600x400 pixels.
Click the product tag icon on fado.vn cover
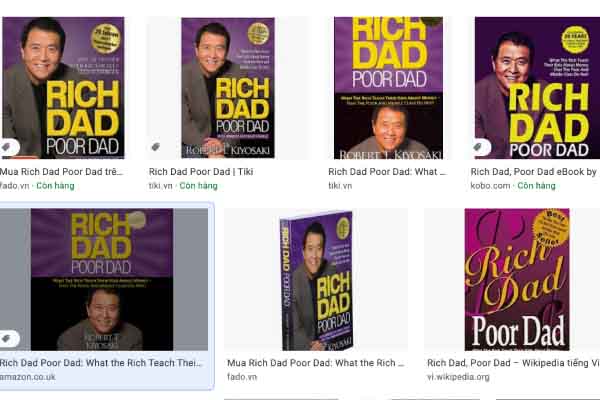pyautogui.click(x=7, y=147)
